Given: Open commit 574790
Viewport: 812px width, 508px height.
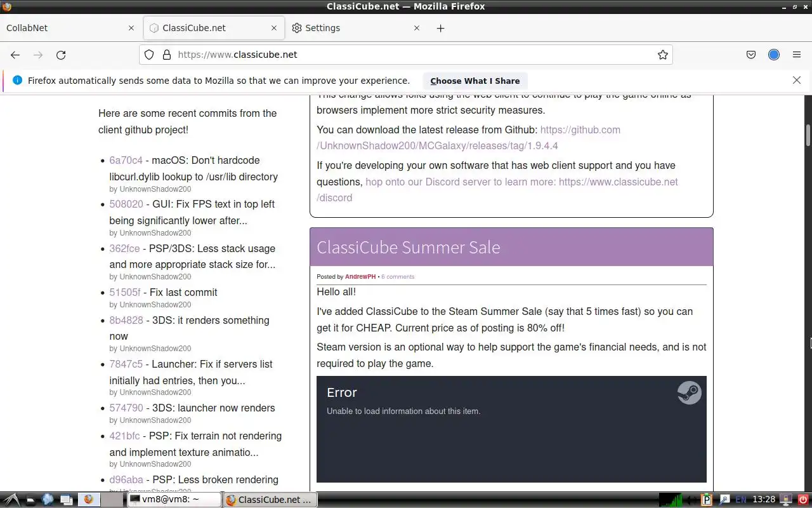Looking at the screenshot, I should pyautogui.click(x=126, y=408).
